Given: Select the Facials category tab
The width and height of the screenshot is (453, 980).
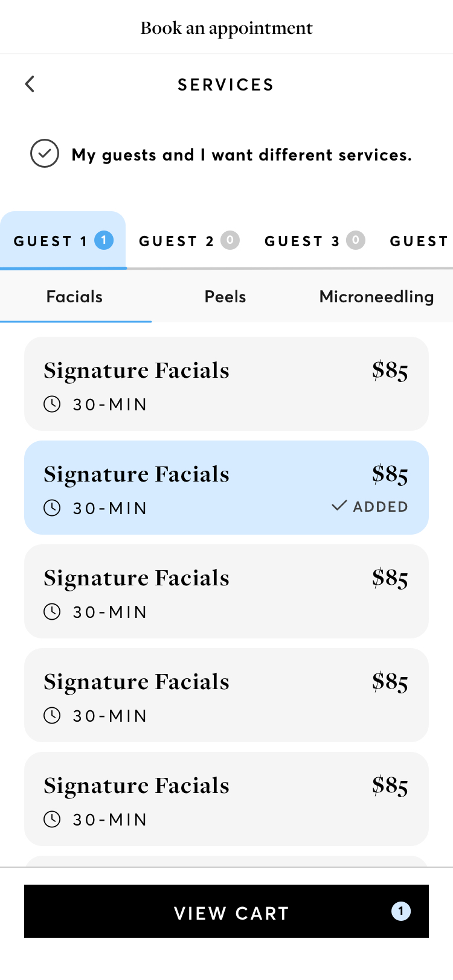Looking at the screenshot, I should [x=75, y=296].
